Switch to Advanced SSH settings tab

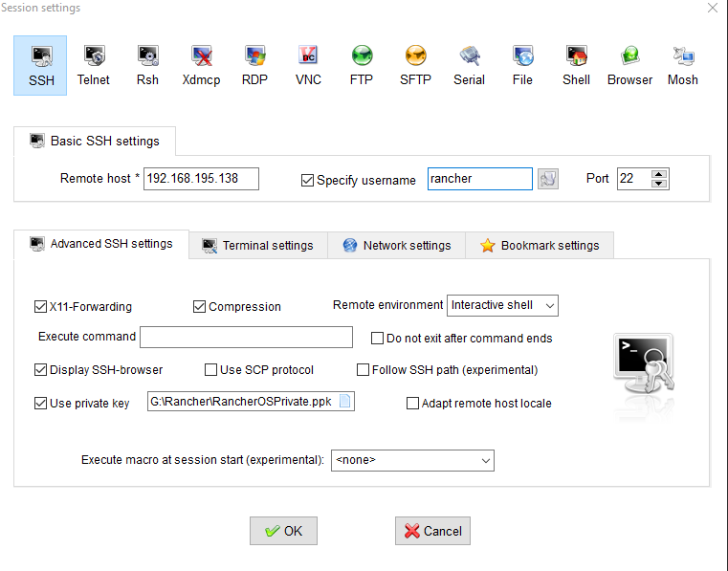point(101,244)
